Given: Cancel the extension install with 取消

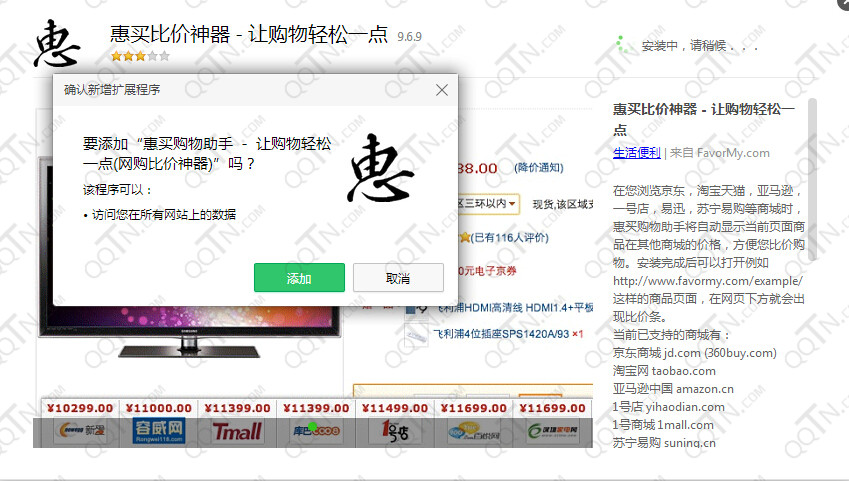Looking at the screenshot, I should [398, 277].
